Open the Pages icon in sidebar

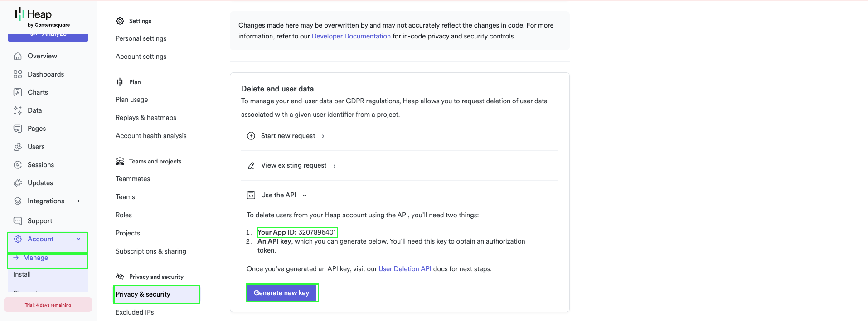tap(18, 129)
